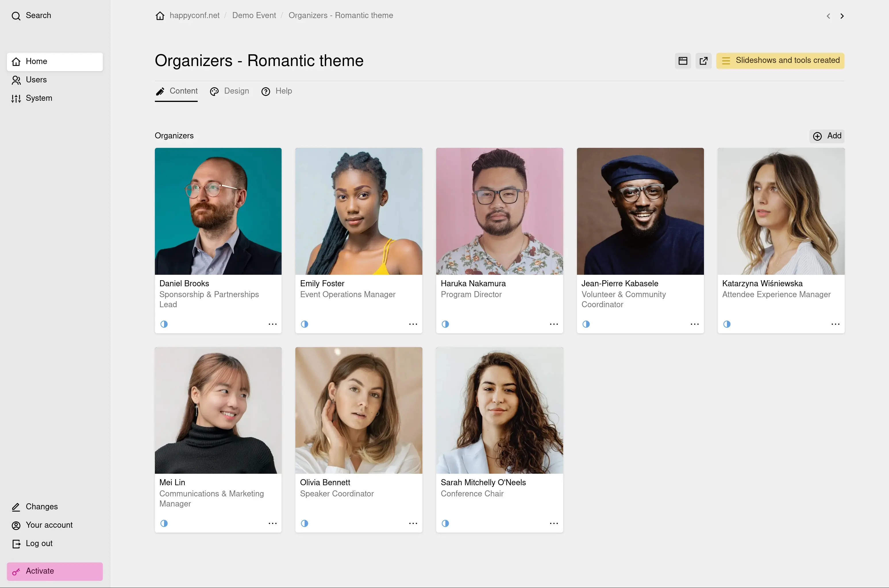Open Jean-Pierre Kabasele's photo thumbnail
The height and width of the screenshot is (588, 889).
pos(640,211)
